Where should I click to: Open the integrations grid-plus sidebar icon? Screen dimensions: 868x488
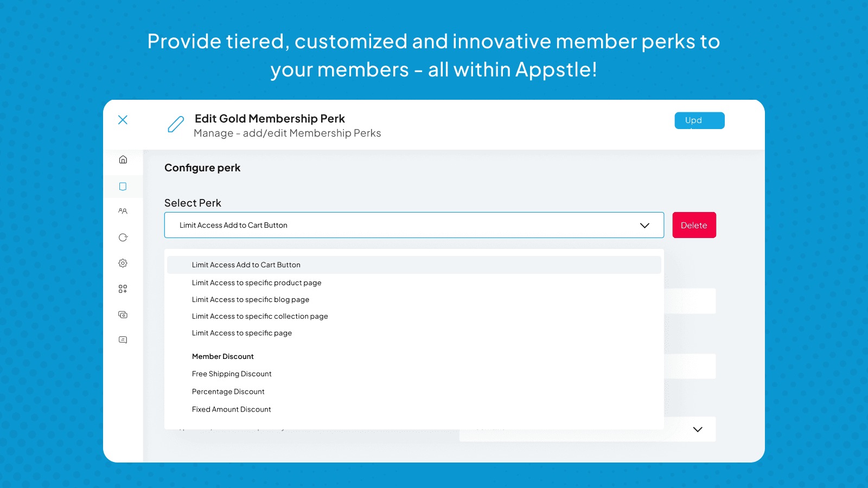point(123,288)
